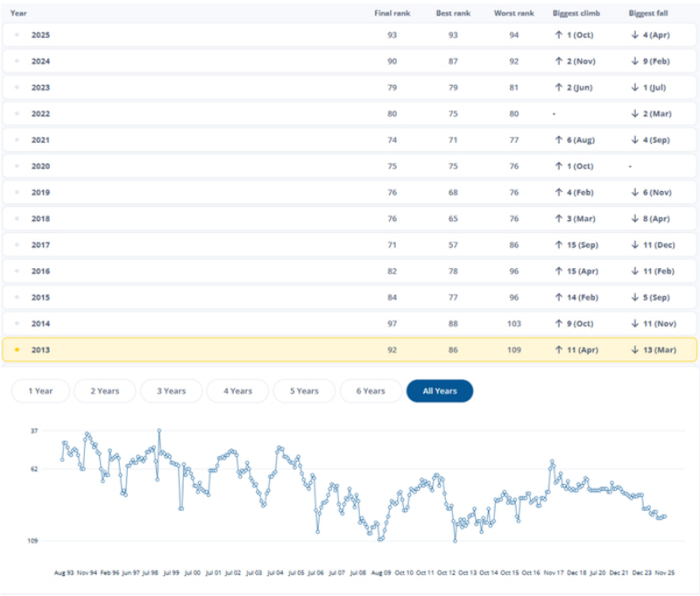Viewport: 700px width, 596px height.
Task: Select the dot marker beside year 2025
Action: [18, 34]
